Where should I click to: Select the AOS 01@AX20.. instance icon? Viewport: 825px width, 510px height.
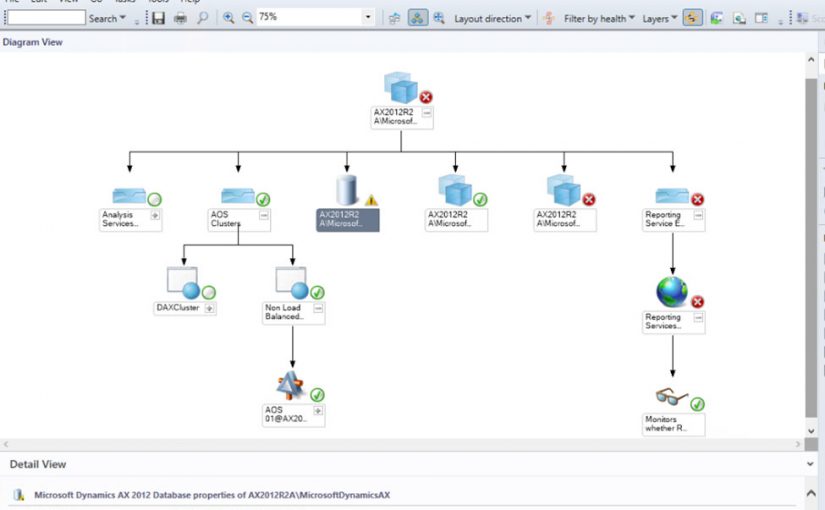click(290, 385)
